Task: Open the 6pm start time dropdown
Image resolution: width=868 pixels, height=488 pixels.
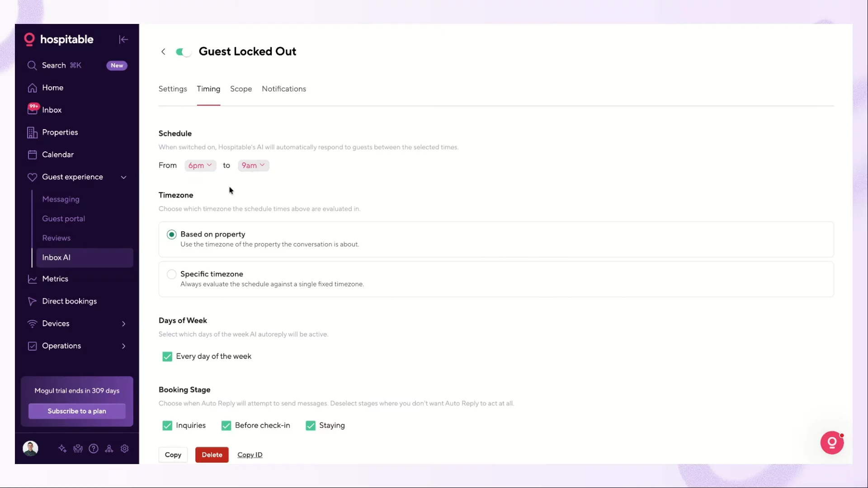Action: tap(200, 165)
